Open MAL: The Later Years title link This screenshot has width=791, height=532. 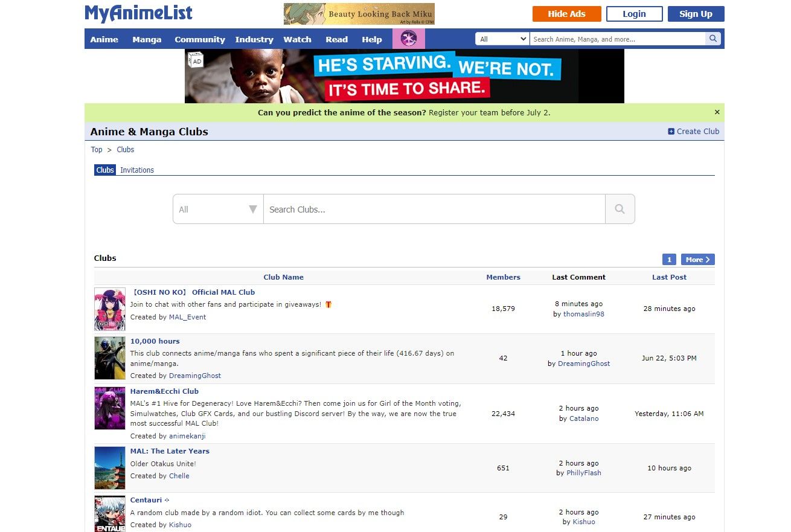170,451
